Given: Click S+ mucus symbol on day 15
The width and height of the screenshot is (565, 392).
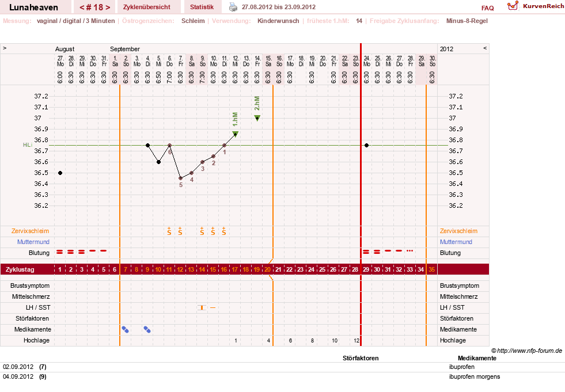Looking at the screenshot, I should click(x=213, y=231).
